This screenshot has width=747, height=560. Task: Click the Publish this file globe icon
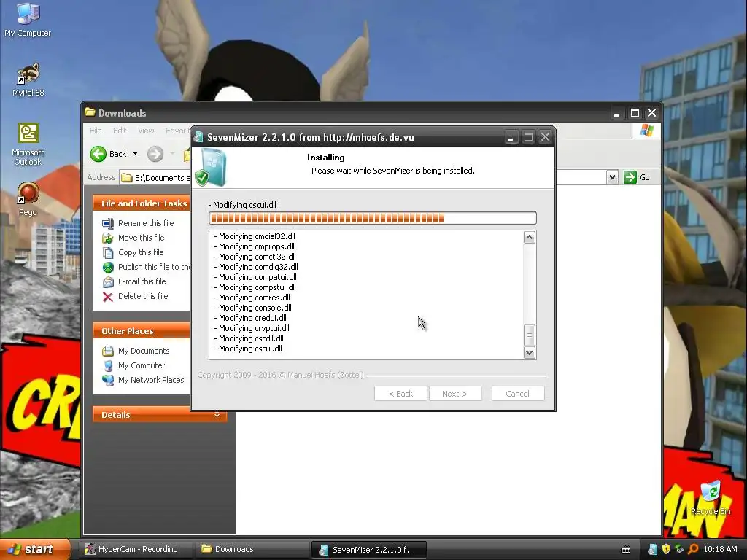[108, 267]
